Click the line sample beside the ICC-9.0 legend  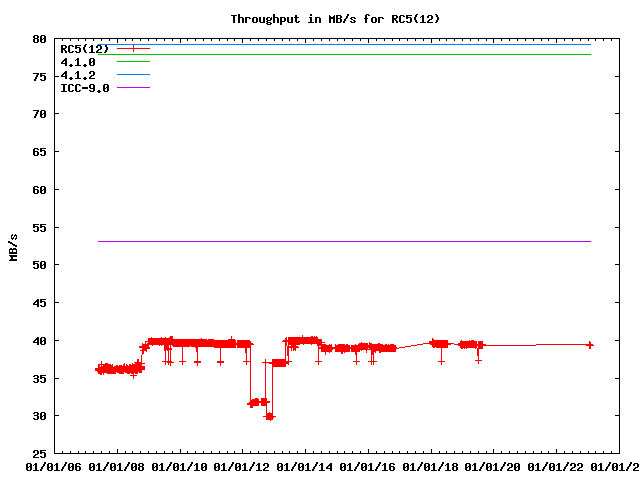(x=133, y=88)
